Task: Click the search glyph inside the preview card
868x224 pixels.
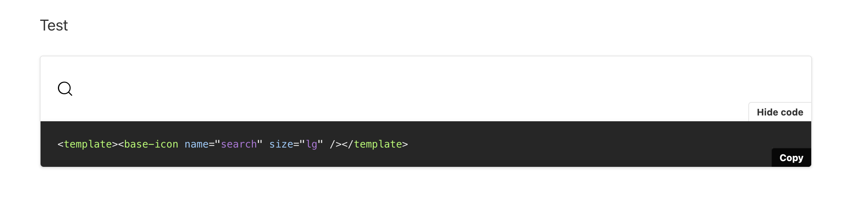Action: tap(65, 89)
